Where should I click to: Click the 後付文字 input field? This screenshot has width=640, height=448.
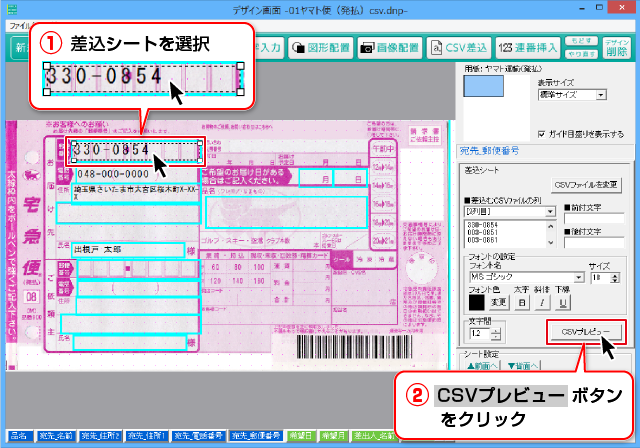click(594, 242)
